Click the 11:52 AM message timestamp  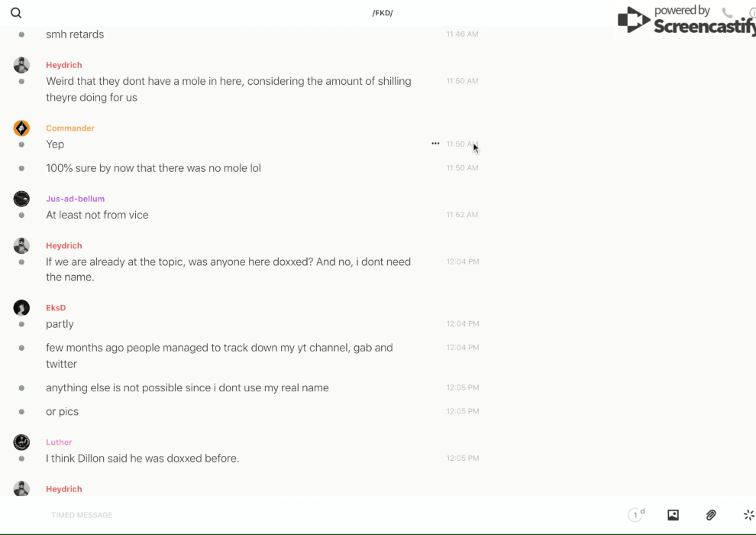tap(462, 215)
